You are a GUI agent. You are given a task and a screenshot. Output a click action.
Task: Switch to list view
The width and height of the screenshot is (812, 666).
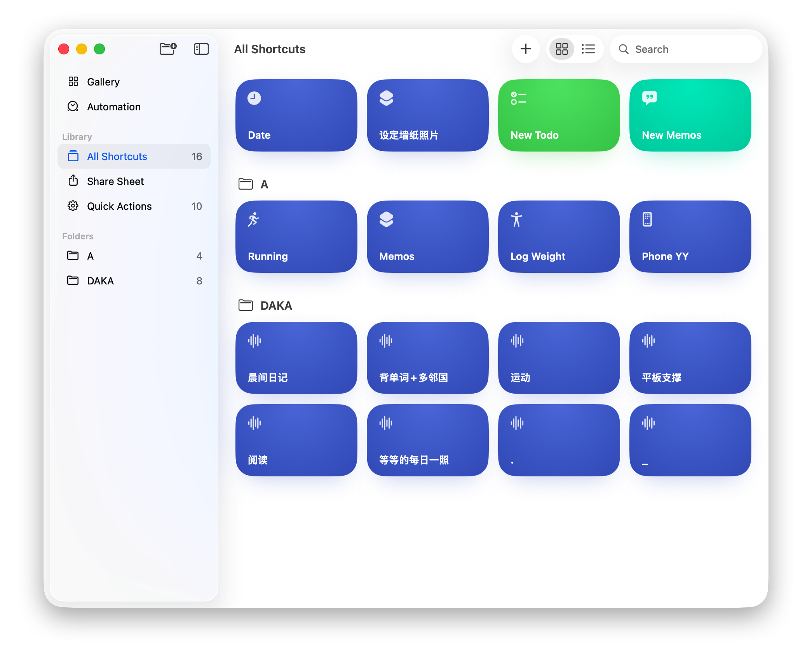coord(588,49)
